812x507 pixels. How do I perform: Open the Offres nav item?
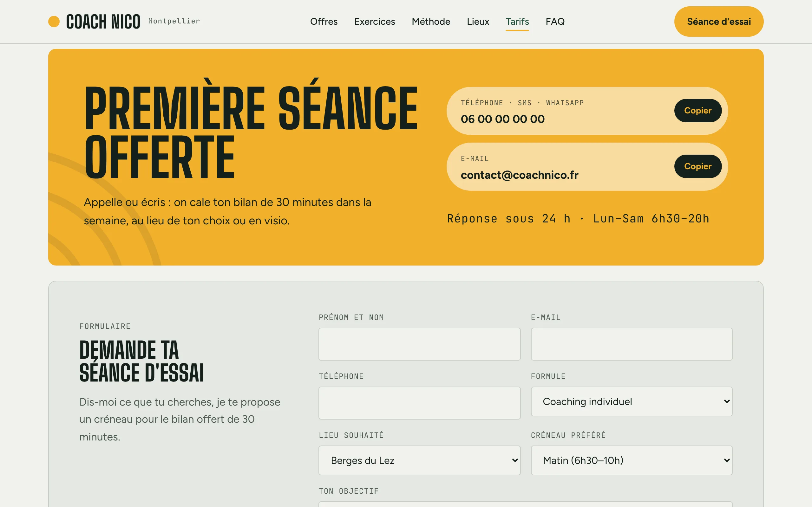(x=324, y=22)
